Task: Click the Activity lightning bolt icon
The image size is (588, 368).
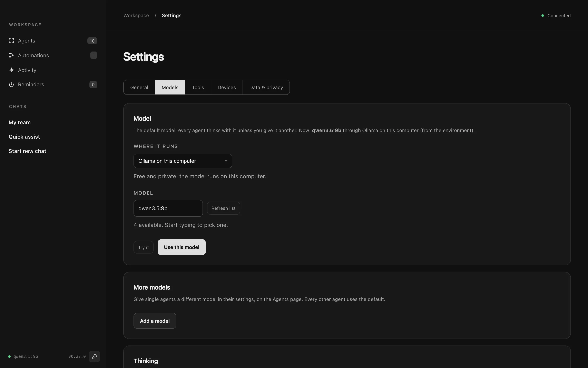Action: point(11,70)
